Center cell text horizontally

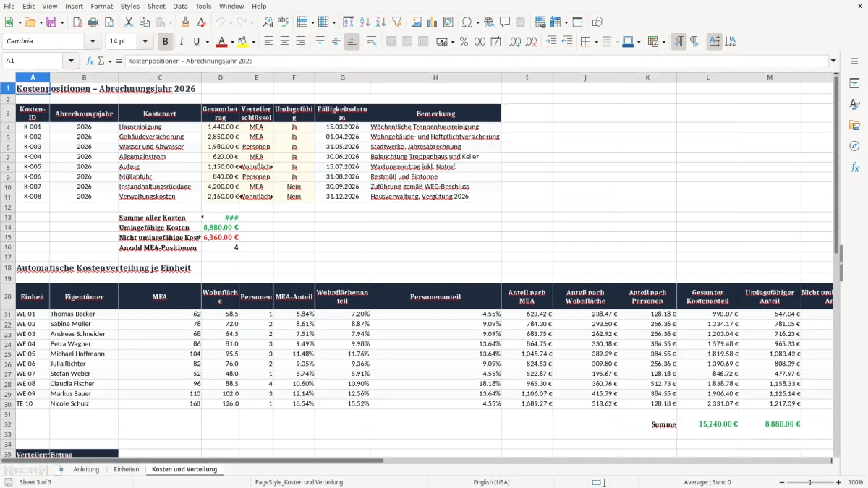284,42
